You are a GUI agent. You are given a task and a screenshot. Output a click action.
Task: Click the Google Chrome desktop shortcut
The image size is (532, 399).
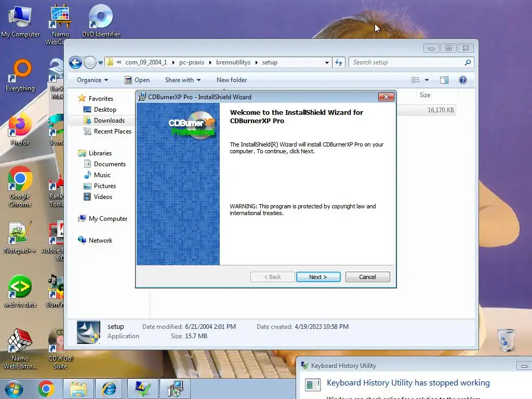pos(20,187)
